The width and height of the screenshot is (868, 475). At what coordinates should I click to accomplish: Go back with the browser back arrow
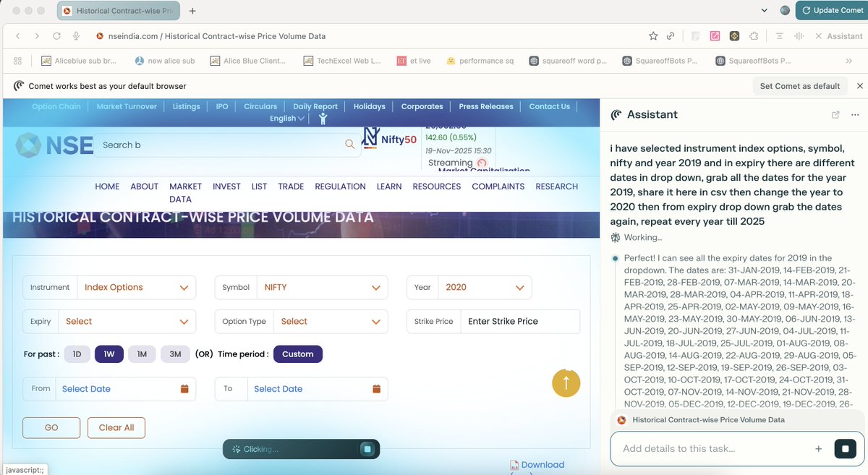pos(18,36)
